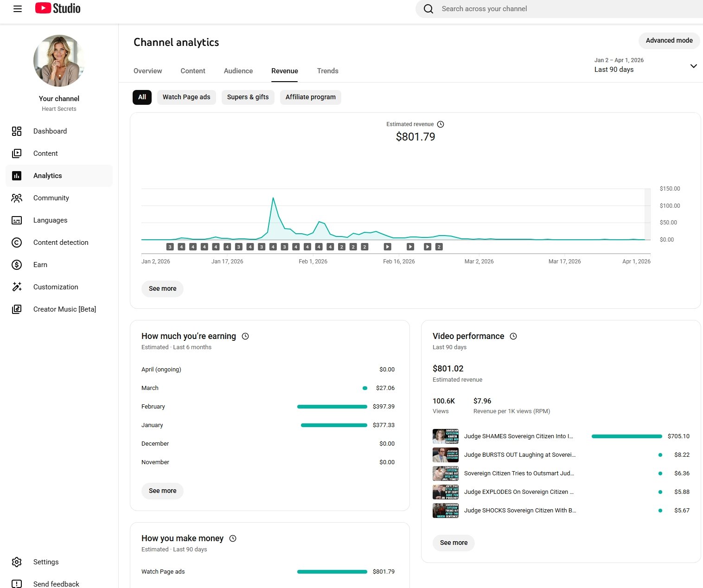Open the hamburger navigation menu
Screen dimensions: 703x588
(18, 9)
